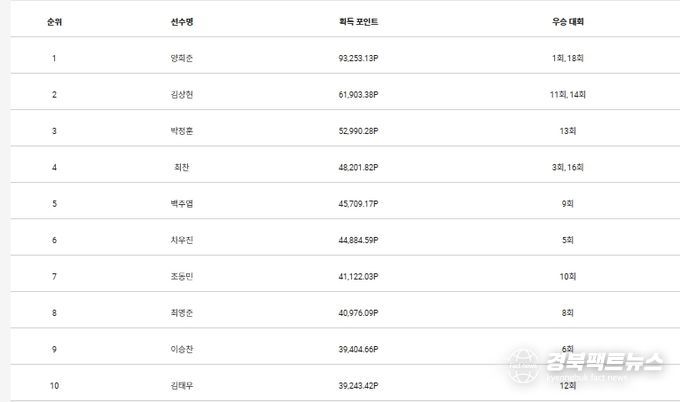The width and height of the screenshot is (680, 402).
Task: Click player name in rank 7 row
Action: [x=181, y=275]
